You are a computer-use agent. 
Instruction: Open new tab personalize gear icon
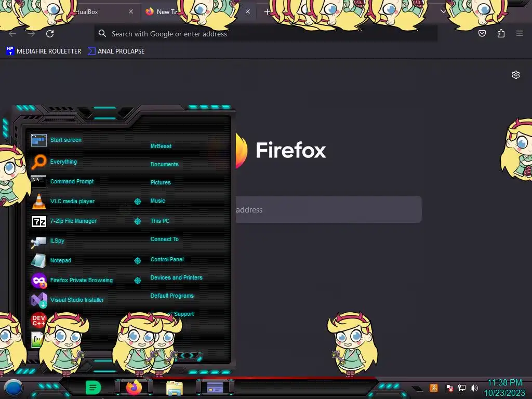tap(516, 75)
